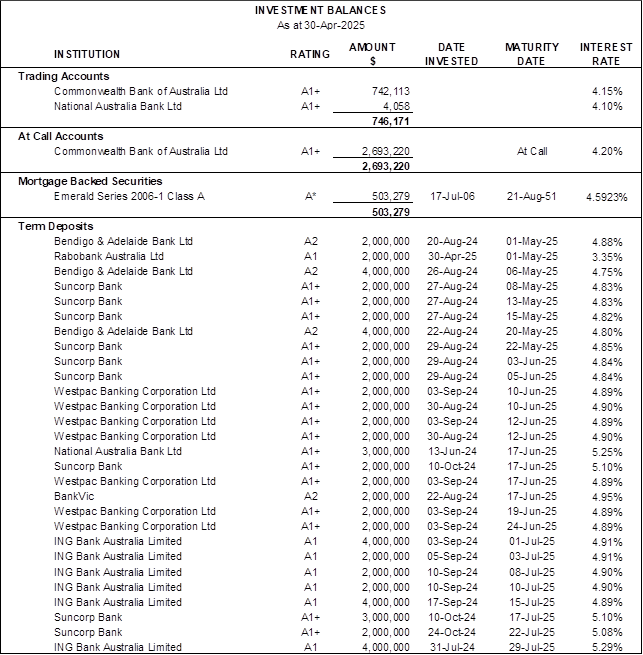This screenshot has height=655, width=643.
Task: Click the 4.5923% interest rate
Action: pos(607,197)
